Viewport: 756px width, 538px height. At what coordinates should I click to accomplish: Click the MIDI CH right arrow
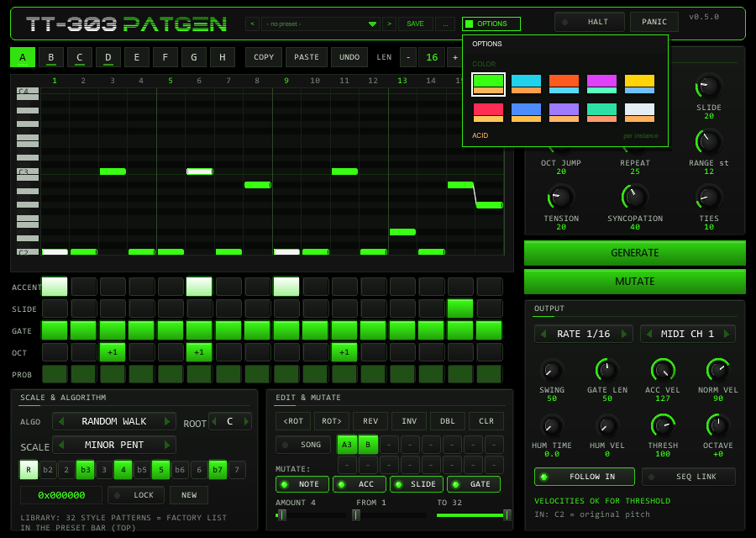(727, 334)
